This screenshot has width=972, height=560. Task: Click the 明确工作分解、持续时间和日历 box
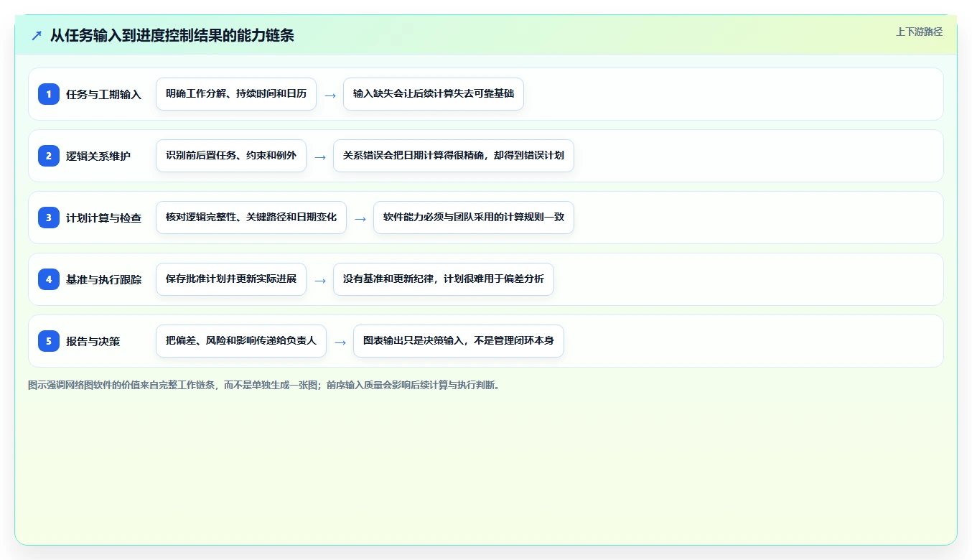[x=236, y=94]
